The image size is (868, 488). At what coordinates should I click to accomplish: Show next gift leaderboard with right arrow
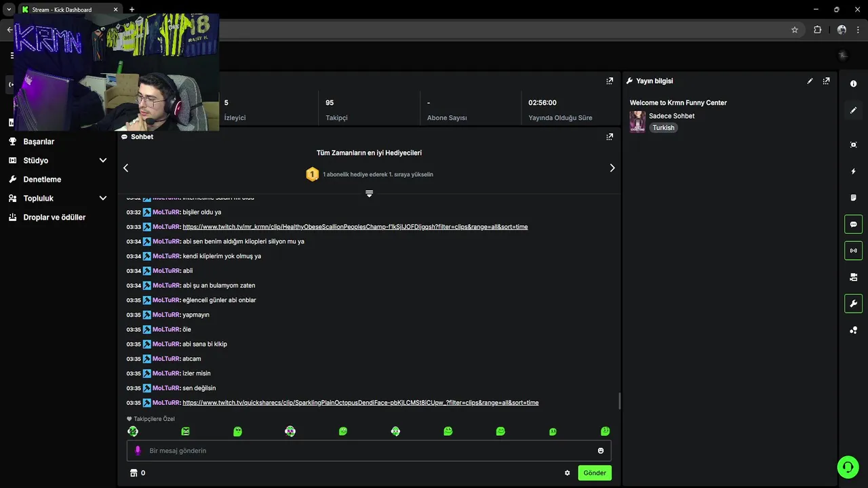[x=612, y=168]
